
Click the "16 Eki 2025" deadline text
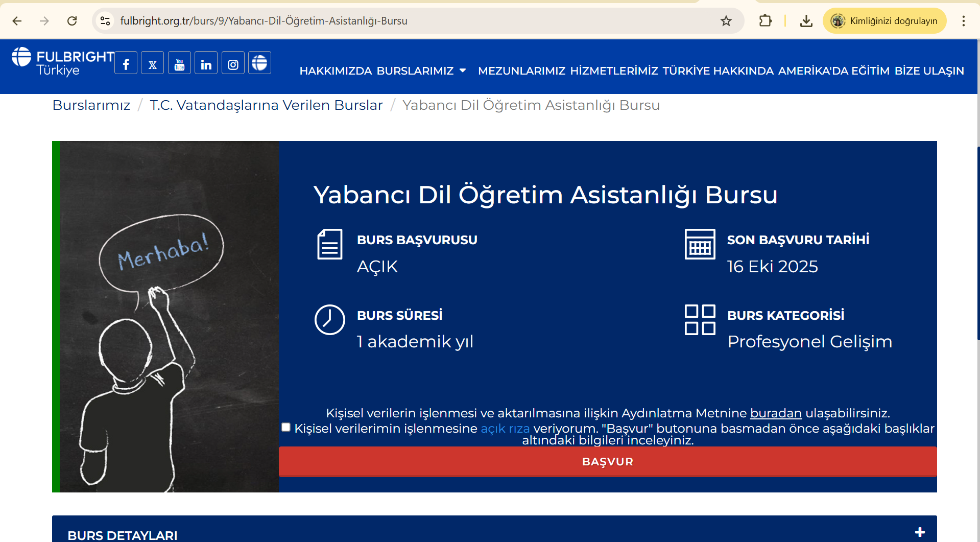tap(772, 267)
